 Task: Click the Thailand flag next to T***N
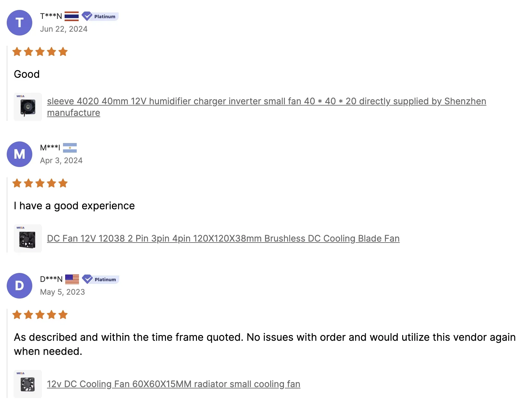(72, 16)
